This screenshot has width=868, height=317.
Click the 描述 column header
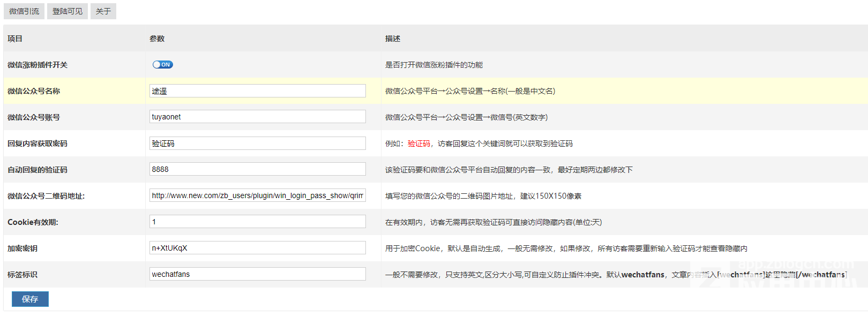click(393, 39)
